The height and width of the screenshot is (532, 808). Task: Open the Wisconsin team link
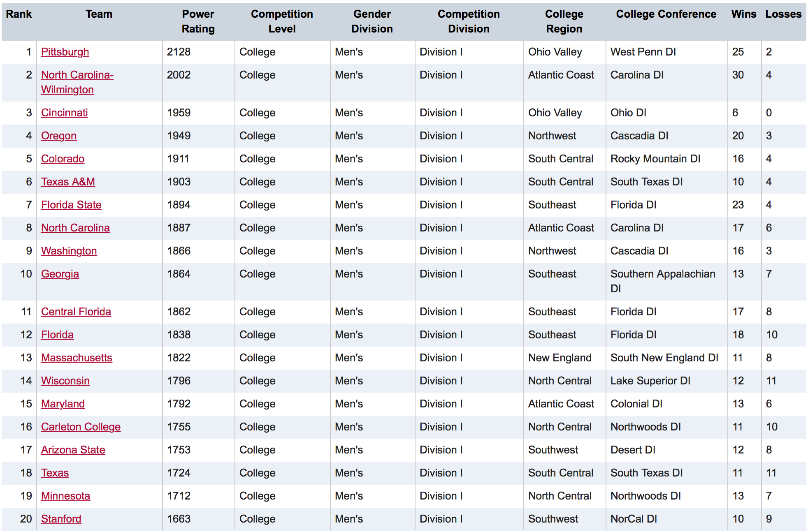tap(65, 381)
